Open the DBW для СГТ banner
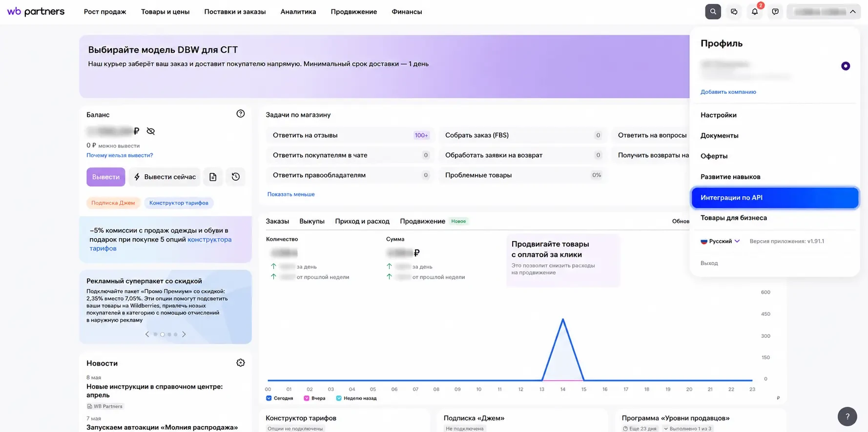This screenshot has width=868, height=432. pos(384,66)
